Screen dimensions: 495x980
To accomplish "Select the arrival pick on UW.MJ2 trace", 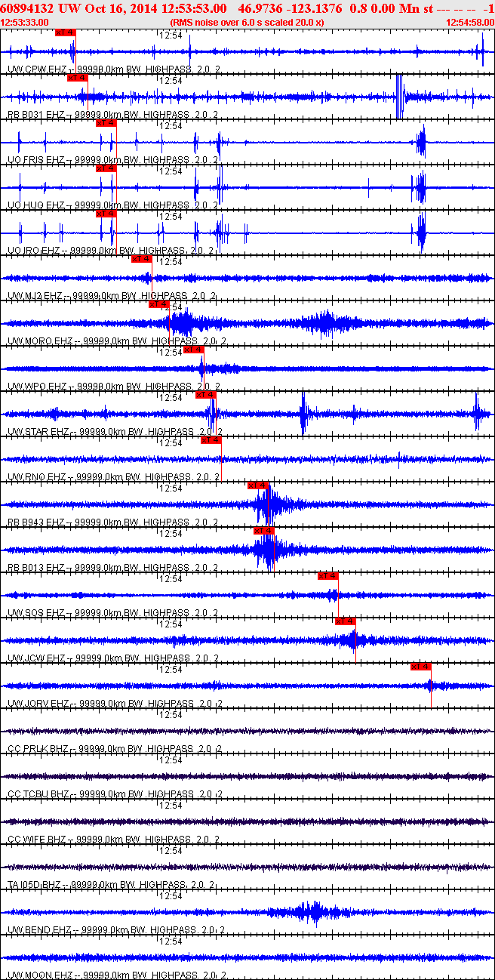I will pyautogui.click(x=142, y=259).
